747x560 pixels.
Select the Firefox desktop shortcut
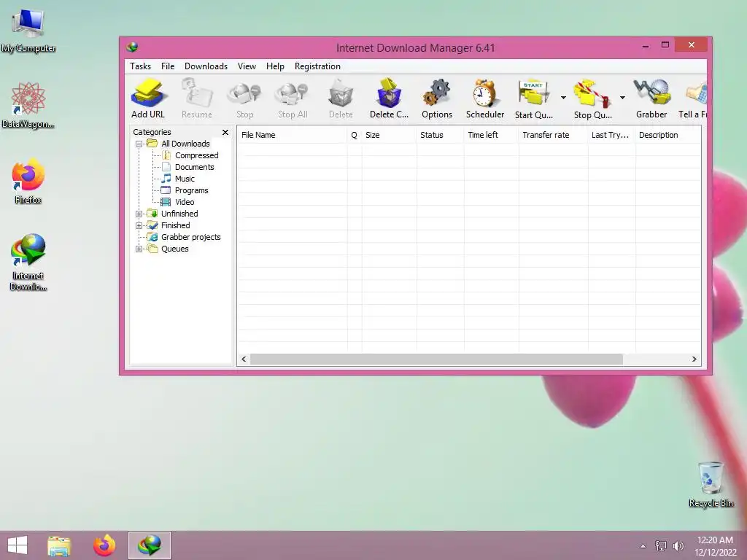coord(28,182)
